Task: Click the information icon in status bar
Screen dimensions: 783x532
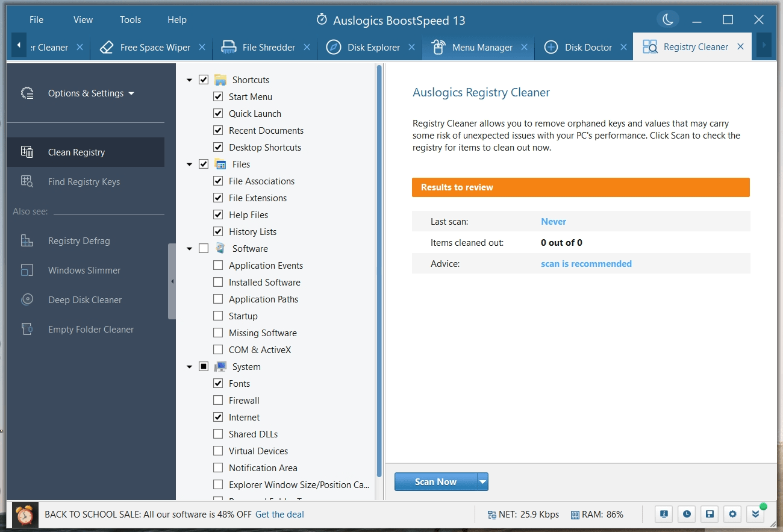Action: (664, 514)
